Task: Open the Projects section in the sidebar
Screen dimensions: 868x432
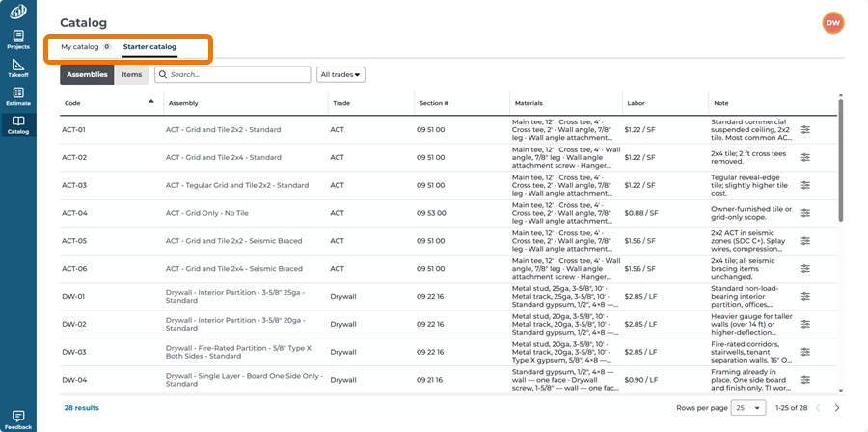Action: pos(18,40)
